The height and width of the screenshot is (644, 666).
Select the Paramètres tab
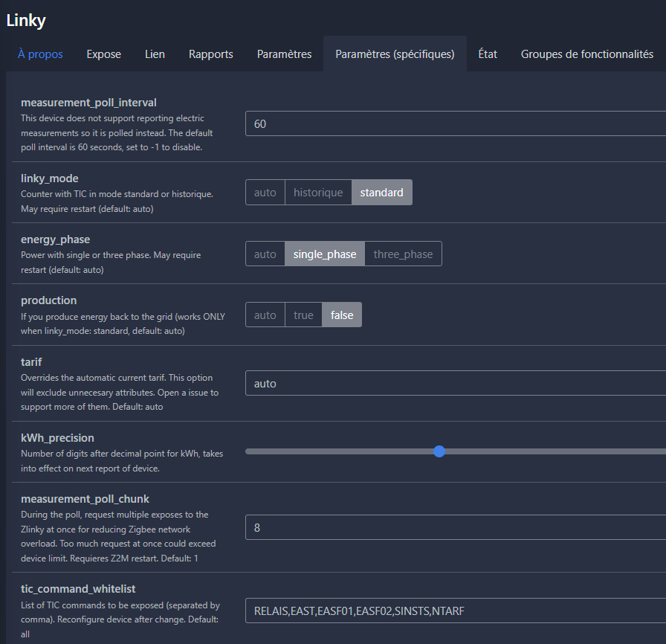click(284, 54)
